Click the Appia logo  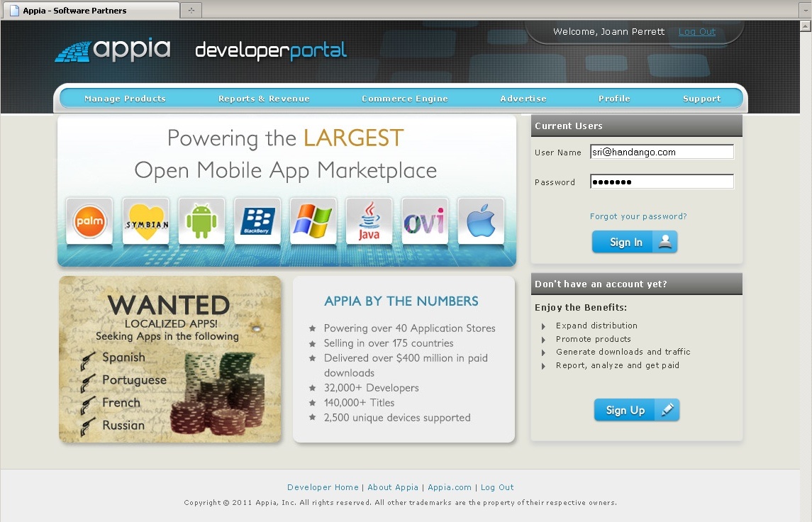coord(112,50)
